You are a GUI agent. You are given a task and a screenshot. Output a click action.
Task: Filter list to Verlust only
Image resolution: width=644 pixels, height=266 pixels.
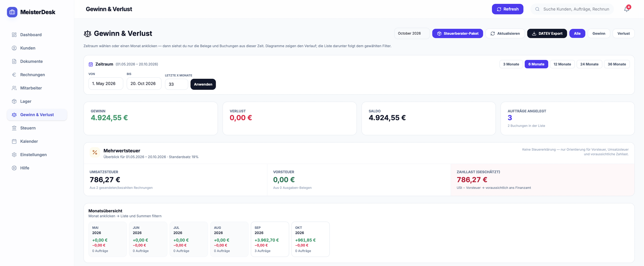pyautogui.click(x=623, y=33)
